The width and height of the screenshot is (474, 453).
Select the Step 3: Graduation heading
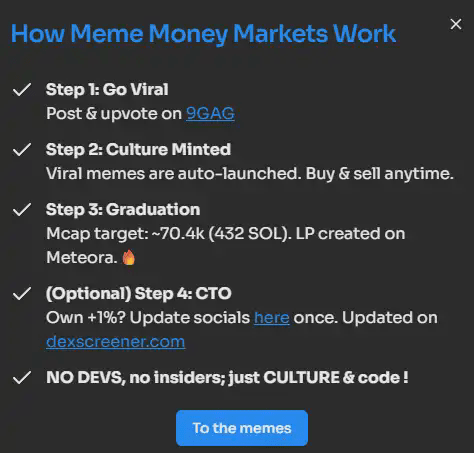[123, 209]
